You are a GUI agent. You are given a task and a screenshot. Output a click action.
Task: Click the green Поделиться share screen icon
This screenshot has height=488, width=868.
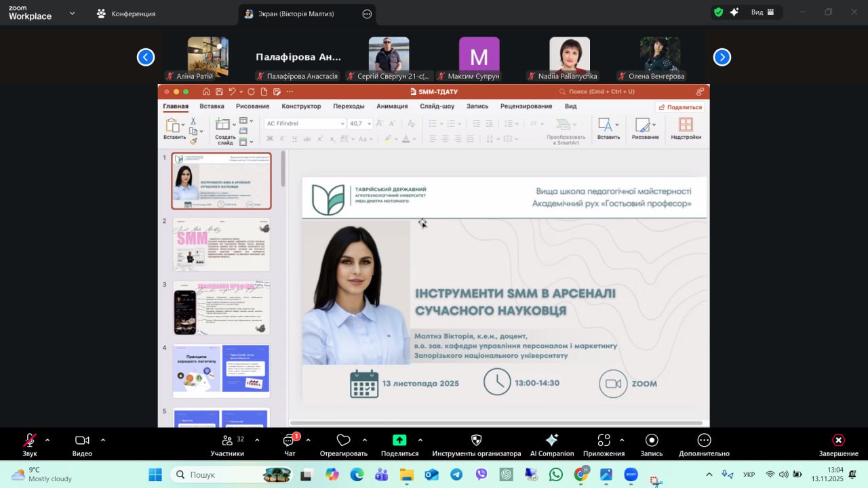(399, 441)
